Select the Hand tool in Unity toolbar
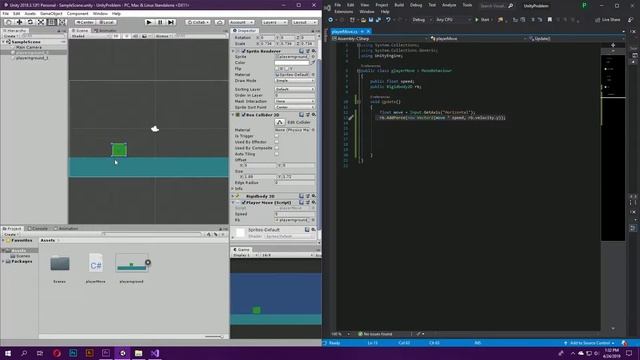The height and width of the screenshot is (360, 640). 9,22
